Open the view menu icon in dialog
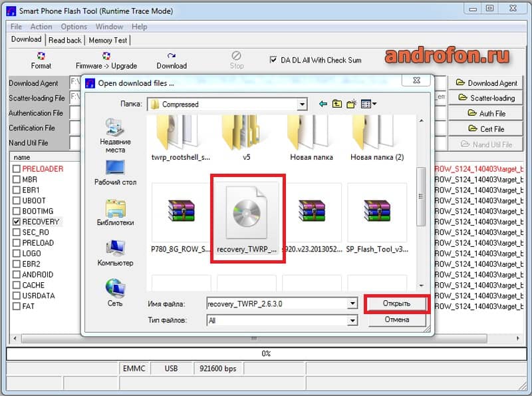The image size is (532, 396). pos(368,104)
